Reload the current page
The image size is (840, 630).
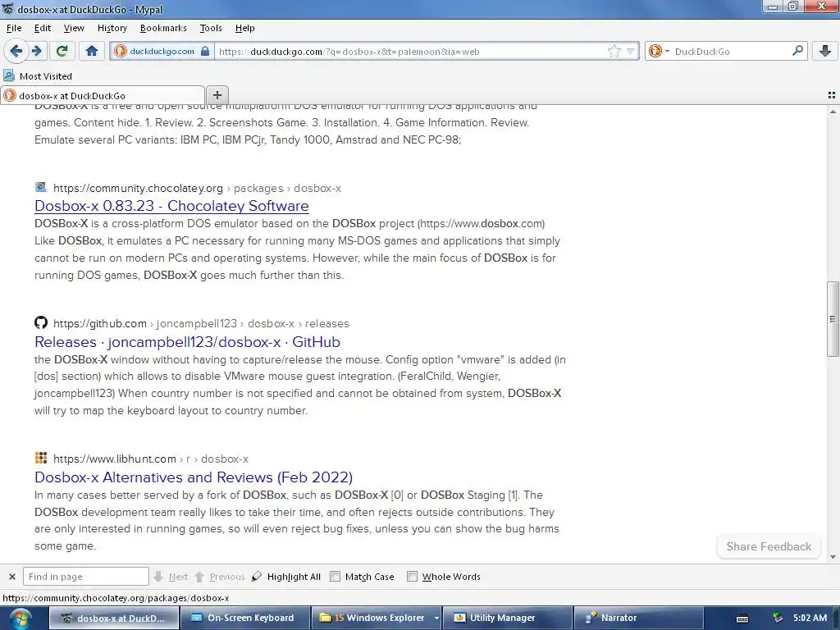point(62,51)
